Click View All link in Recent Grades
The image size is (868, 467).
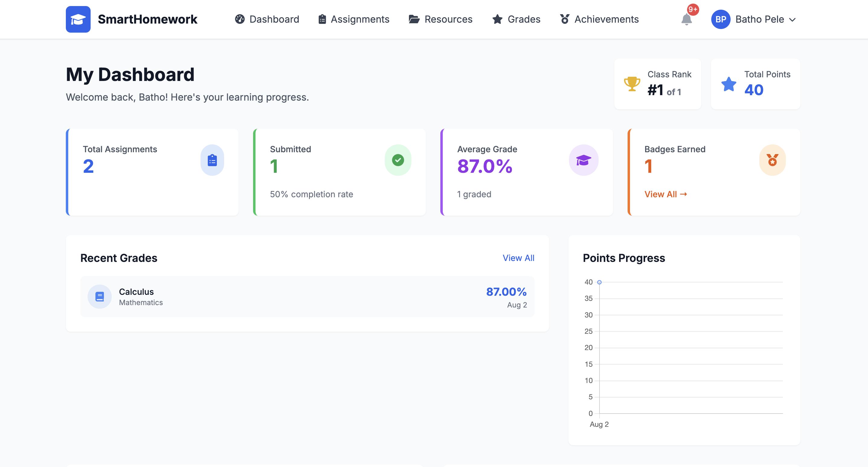click(518, 258)
